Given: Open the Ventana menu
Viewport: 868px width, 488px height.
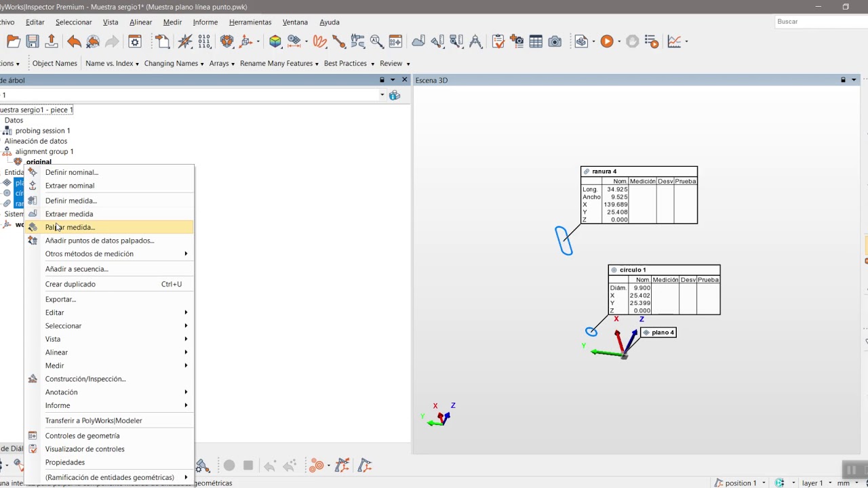Looking at the screenshot, I should (x=295, y=22).
